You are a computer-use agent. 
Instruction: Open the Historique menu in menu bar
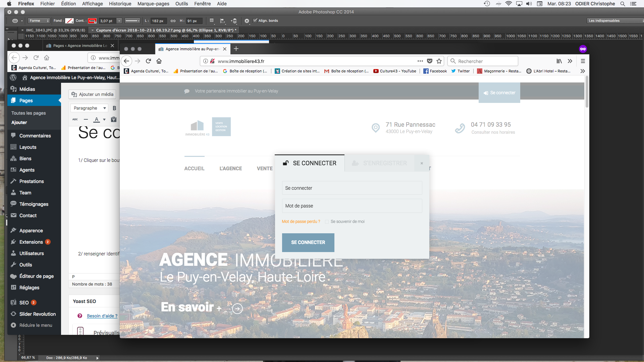120,4
